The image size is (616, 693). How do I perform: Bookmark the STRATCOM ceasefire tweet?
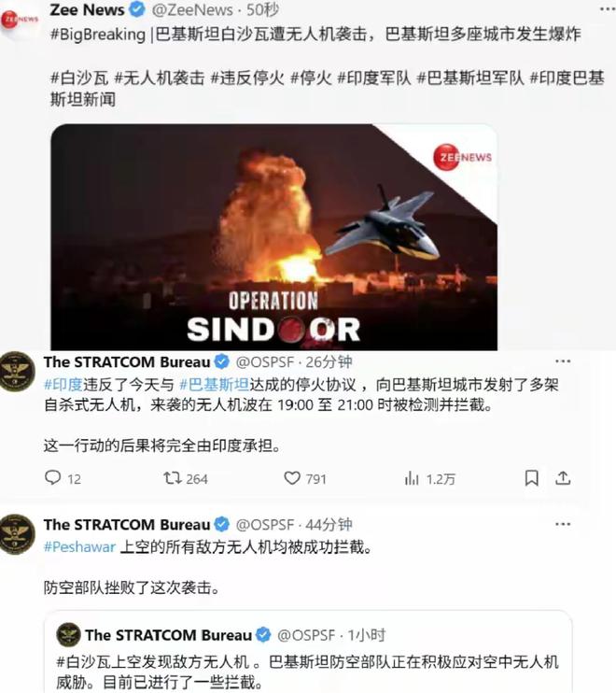coord(531,478)
